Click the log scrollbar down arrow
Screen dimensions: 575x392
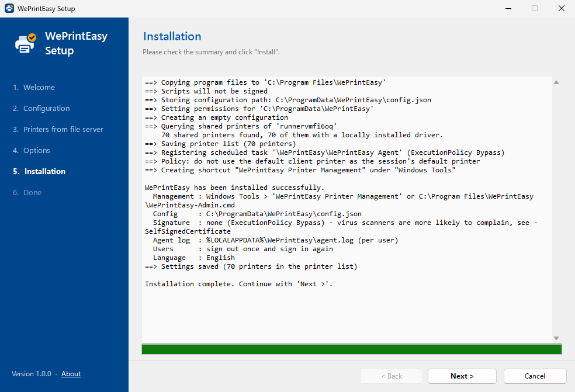[556, 338]
